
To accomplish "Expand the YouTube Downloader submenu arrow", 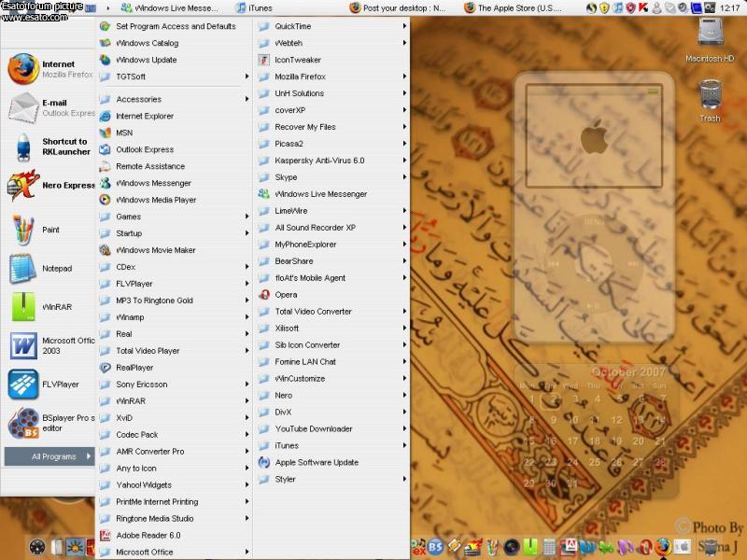I will coord(404,428).
